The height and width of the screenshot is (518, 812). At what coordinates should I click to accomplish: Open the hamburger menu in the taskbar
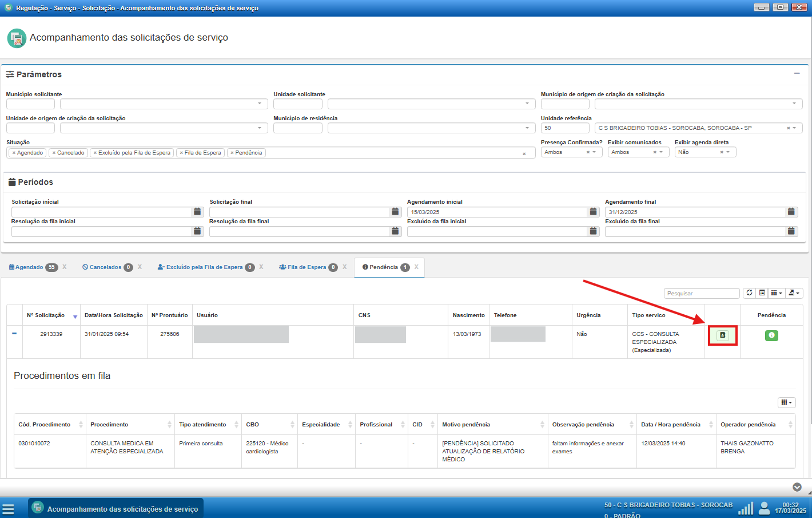coord(8,509)
